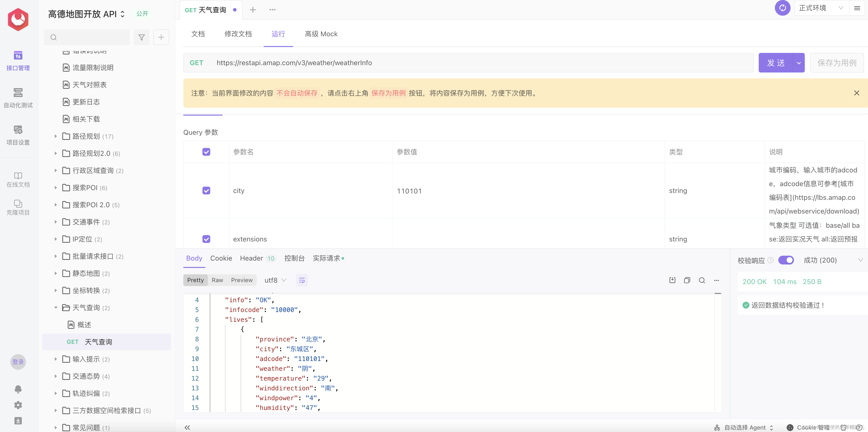The image size is (868, 432).
Task: Switch to 修改文档 tab
Action: [x=238, y=34]
